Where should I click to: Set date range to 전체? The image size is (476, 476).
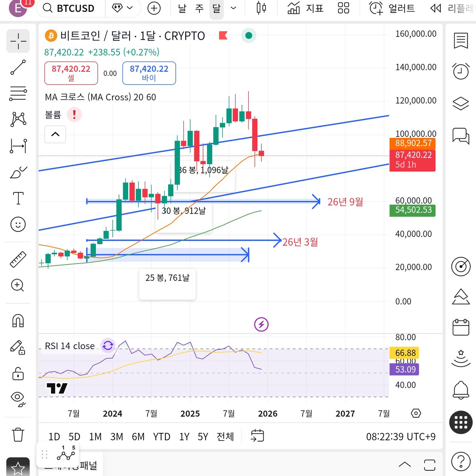(x=225, y=437)
